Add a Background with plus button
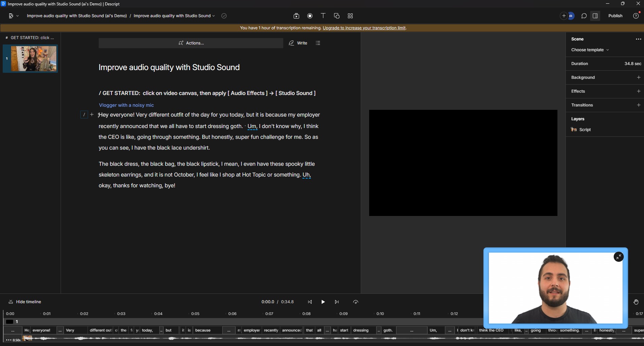The width and height of the screenshot is (644, 346). 639,77
